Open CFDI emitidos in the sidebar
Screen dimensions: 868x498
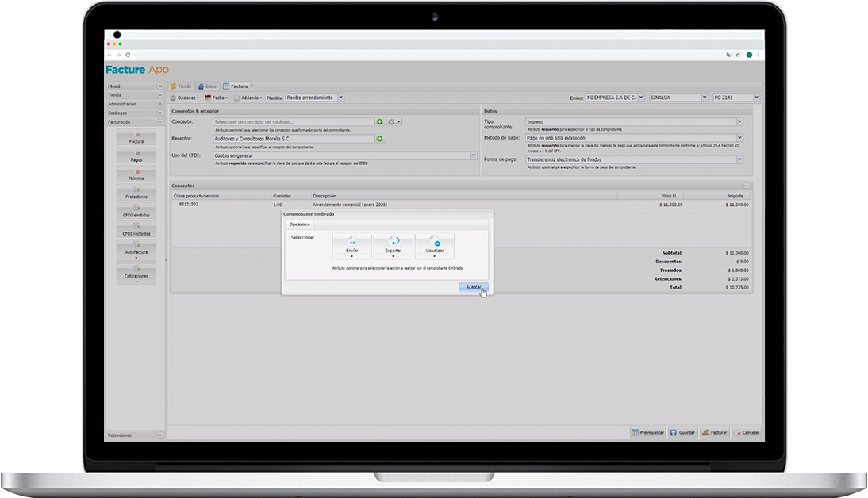pyautogui.click(x=136, y=211)
